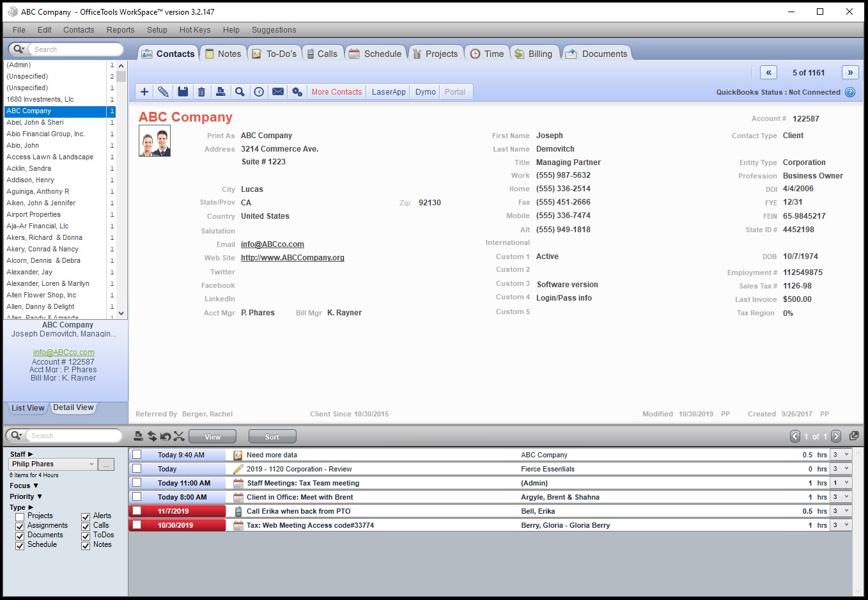This screenshot has width=868, height=600.
Task: Click the crossed-arrows icon beside the View button
Action: point(179,436)
